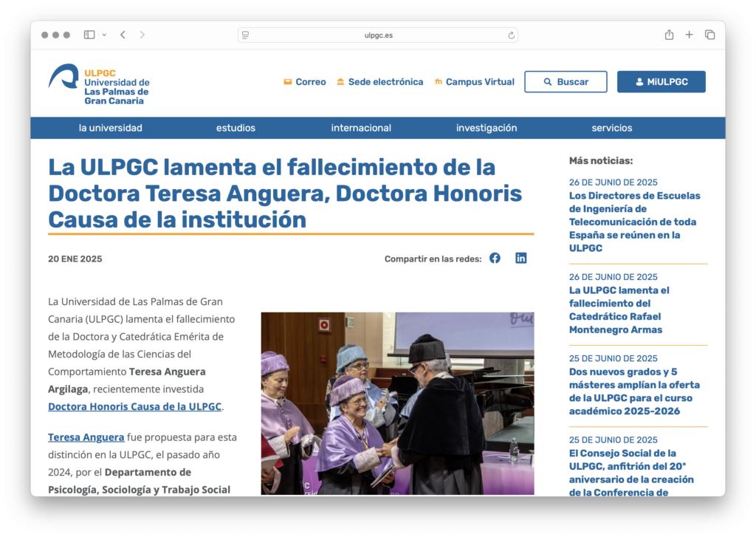Image resolution: width=756 pixels, height=537 pixels.
Task: Reload the page with the refresh icon
Action: (x=511, y=35)
